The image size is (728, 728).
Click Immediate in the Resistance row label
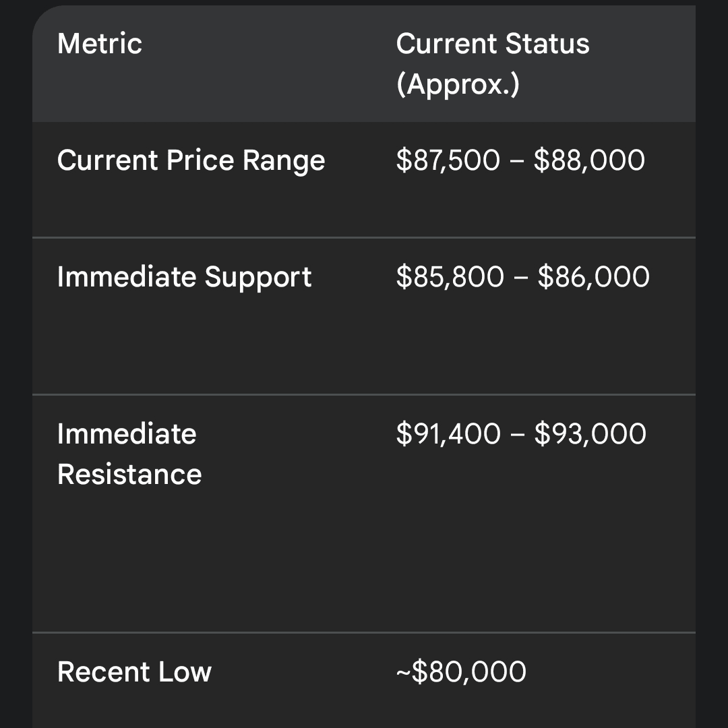coord(127,434)
